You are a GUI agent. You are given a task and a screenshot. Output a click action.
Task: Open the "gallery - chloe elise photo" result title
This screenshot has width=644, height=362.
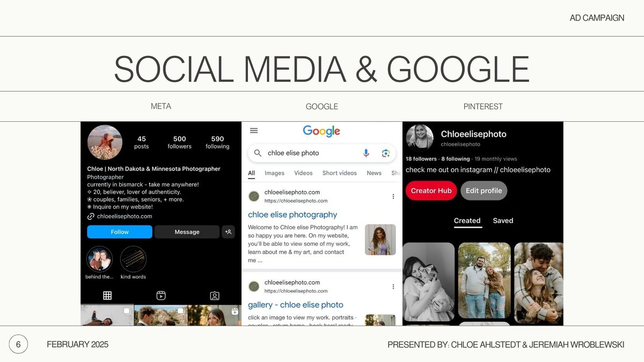(296, 305)
